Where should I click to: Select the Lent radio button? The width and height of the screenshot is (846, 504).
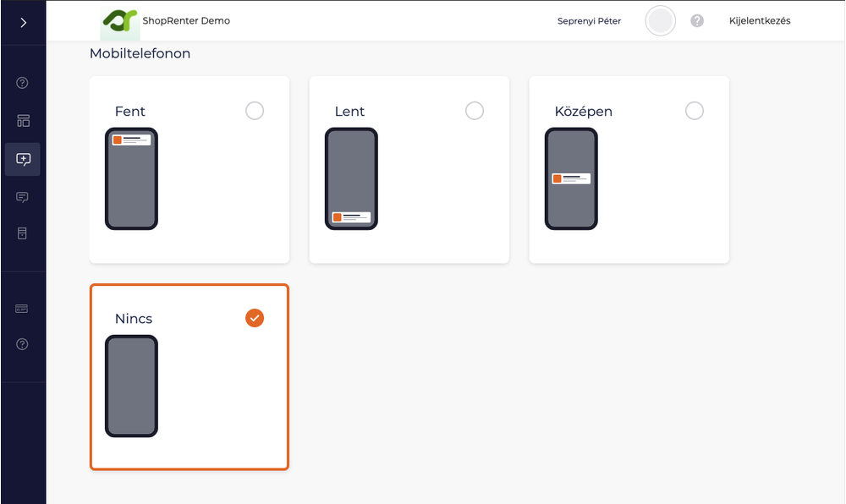click(x=475, y=111)
